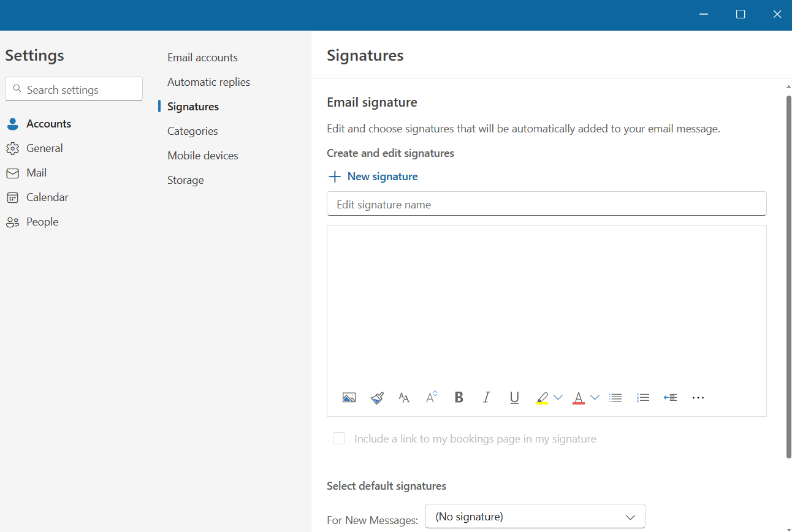Viewport: 792px width, 532px height.
Task: Toggle italic formatting
Action: click(487, 398)
